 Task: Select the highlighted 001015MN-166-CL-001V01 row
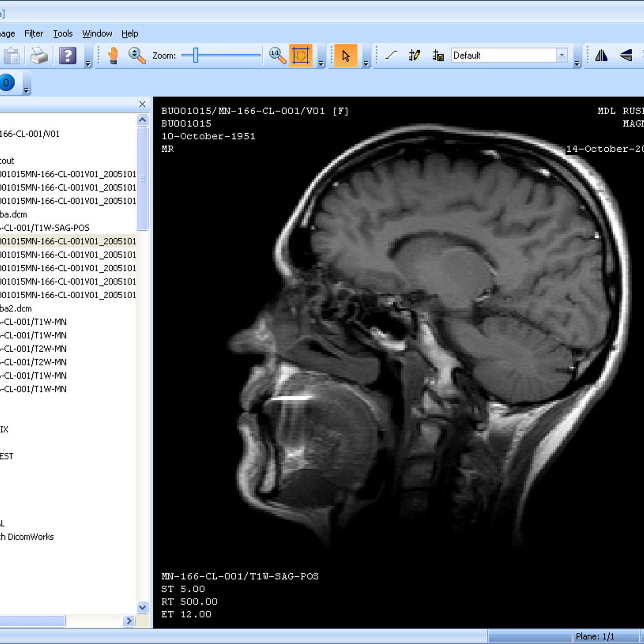point(68,241)
